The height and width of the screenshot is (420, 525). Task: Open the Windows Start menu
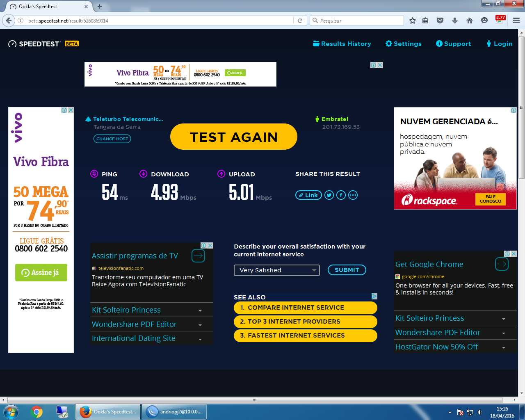pyautogui.click(x=11, y=411)
